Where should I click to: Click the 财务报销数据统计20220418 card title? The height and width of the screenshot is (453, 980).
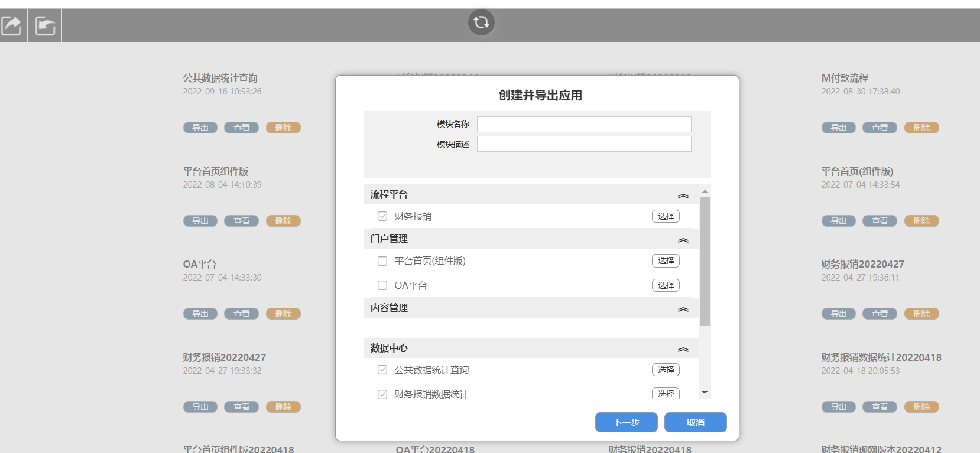click(x=881, y=357)
